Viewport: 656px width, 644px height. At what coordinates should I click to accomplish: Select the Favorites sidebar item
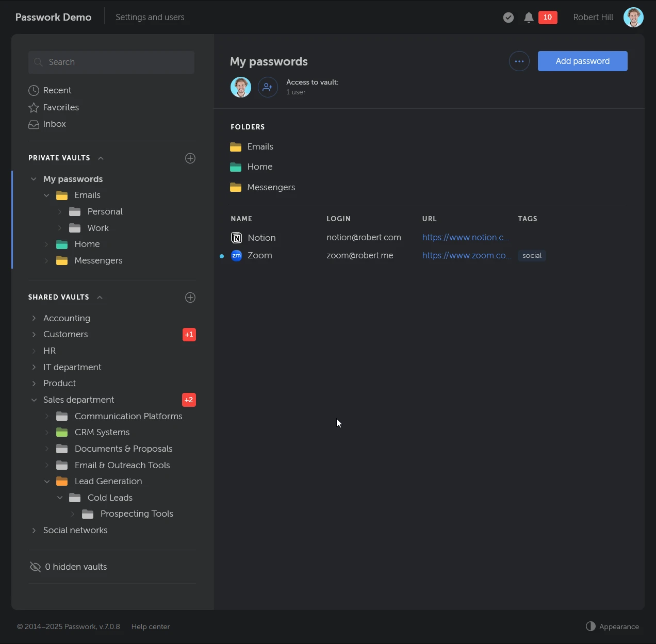click(60, 107)
